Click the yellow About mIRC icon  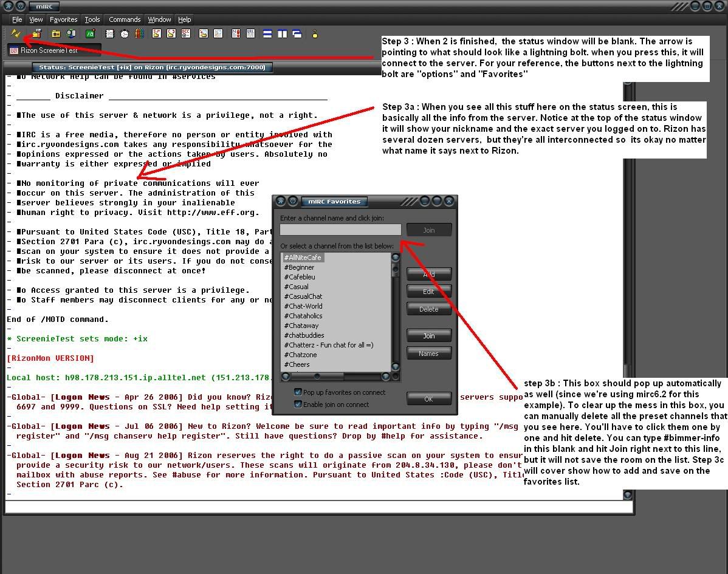(x=315, y=34)
